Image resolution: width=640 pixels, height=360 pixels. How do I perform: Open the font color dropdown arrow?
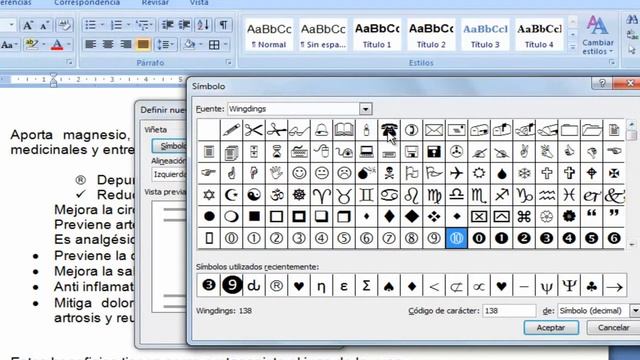(x=69, y=44)
